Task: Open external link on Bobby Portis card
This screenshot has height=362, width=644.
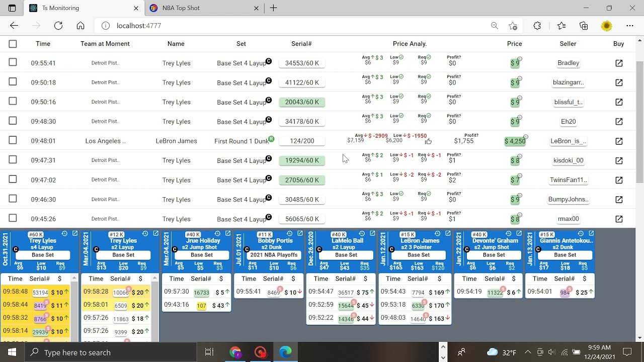Action: [x=300, y=234]
